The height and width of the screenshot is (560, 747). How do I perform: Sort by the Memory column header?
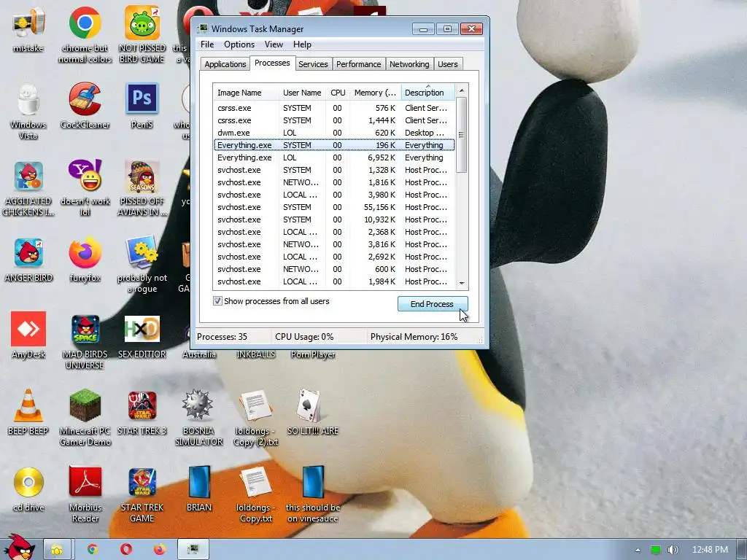[375, 93]
